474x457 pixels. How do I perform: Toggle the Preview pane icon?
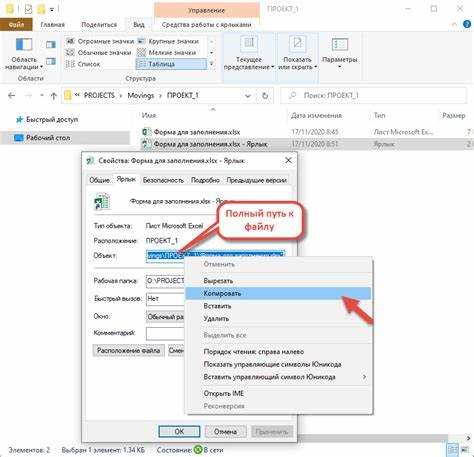coord(51,44)
